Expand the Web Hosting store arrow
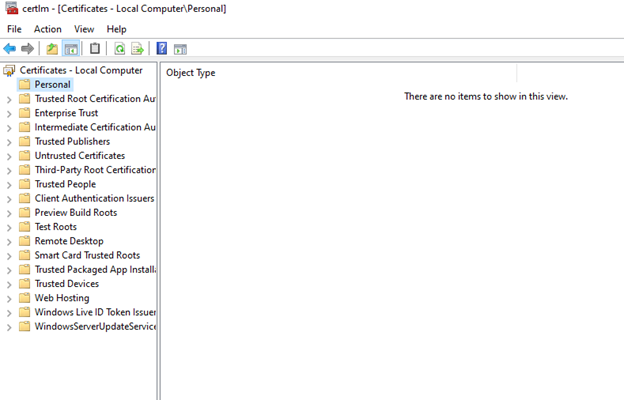This screenshot has height=400, width=624. coord(9,298)
